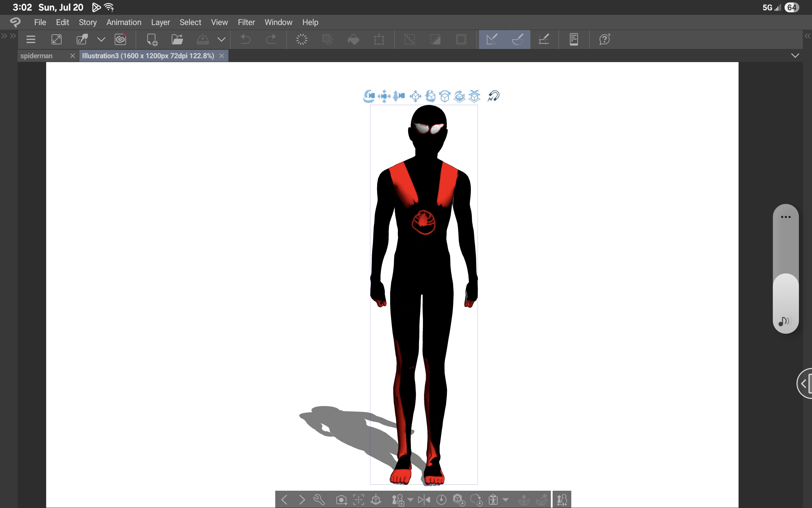Open the Story menu

coord(88,22)
